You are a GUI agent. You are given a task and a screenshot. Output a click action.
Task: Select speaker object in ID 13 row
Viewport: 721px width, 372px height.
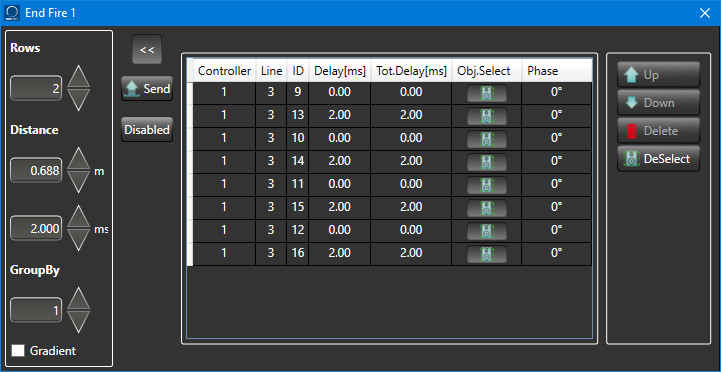pos(486,116)
